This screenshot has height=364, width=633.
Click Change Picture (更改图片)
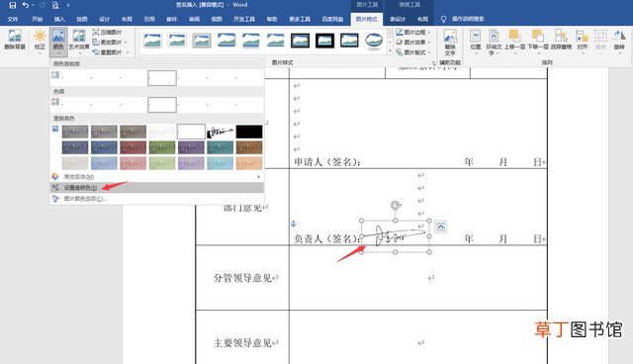[107, 42]
